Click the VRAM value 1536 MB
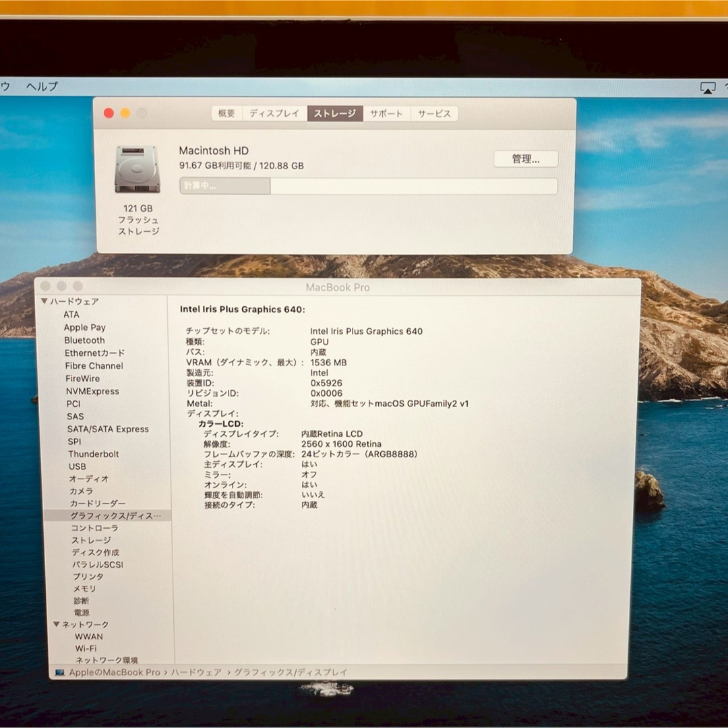This screenshot has height=728, width=728. tap(329, 363)
